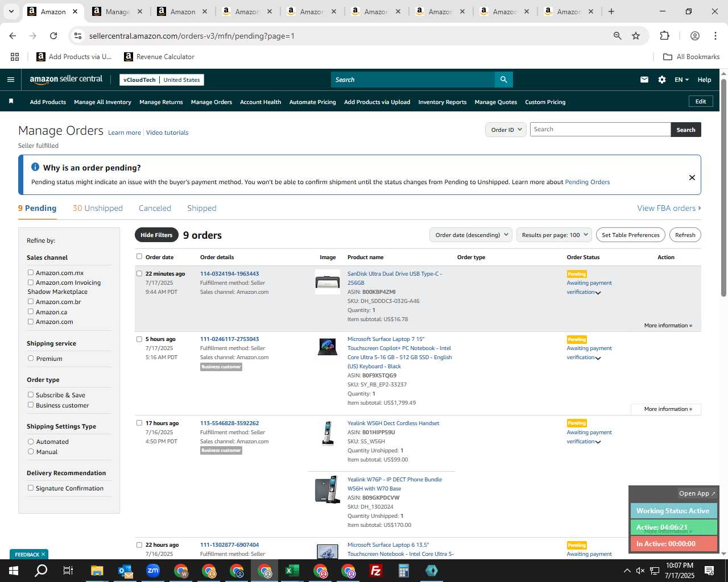Click Set Table Preferences button

pyautogui.click(x=631, y=235)
